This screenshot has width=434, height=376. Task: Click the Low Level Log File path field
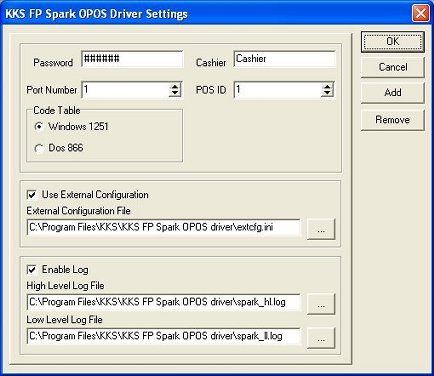pyautogui.click(x=164, y=336)
